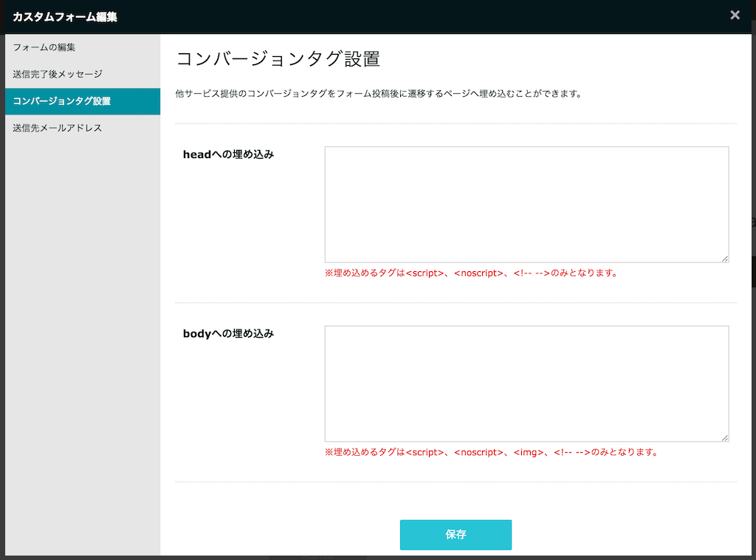Click the bodyへの埋め込み text area

click(x=526, y=384)
